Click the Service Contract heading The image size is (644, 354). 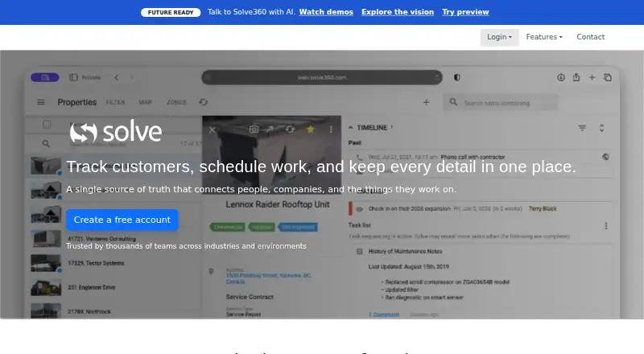250,297
